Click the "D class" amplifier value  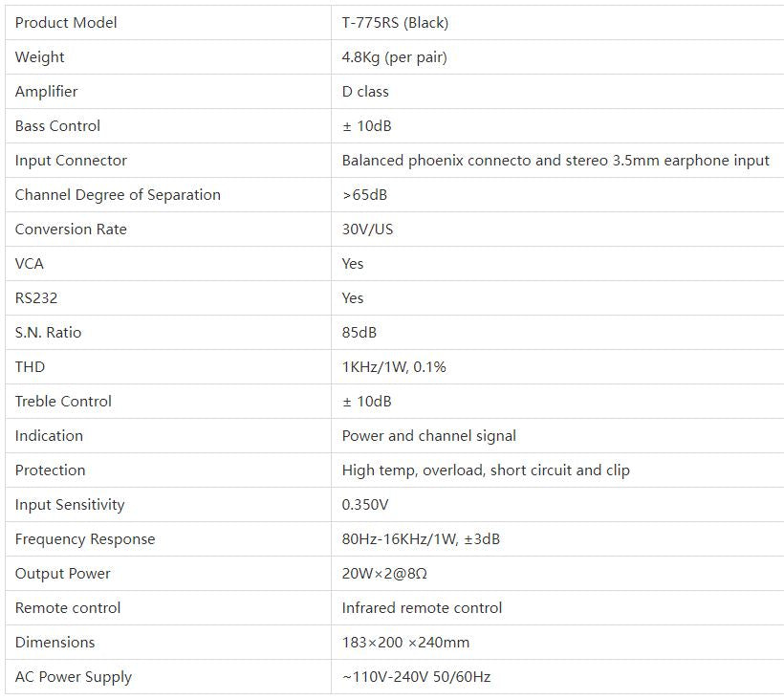365,92
